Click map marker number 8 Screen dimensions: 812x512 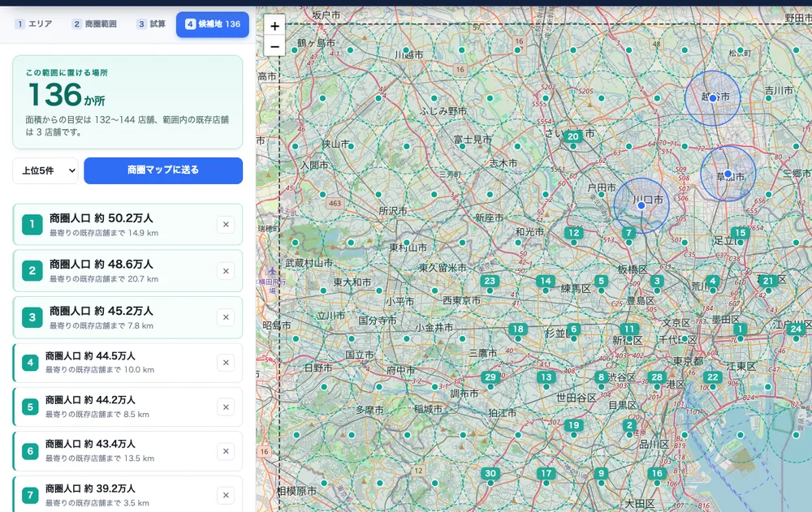(601, 376)
